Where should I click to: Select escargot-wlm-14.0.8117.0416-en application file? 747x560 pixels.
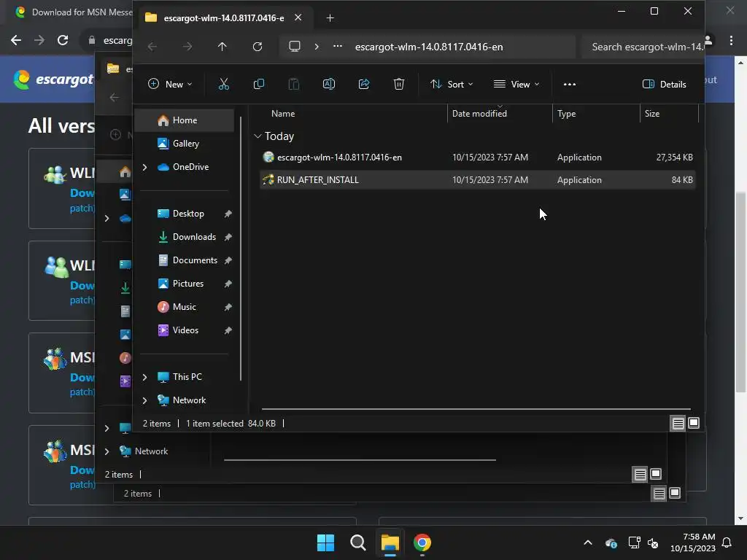(x=477, y=157)
